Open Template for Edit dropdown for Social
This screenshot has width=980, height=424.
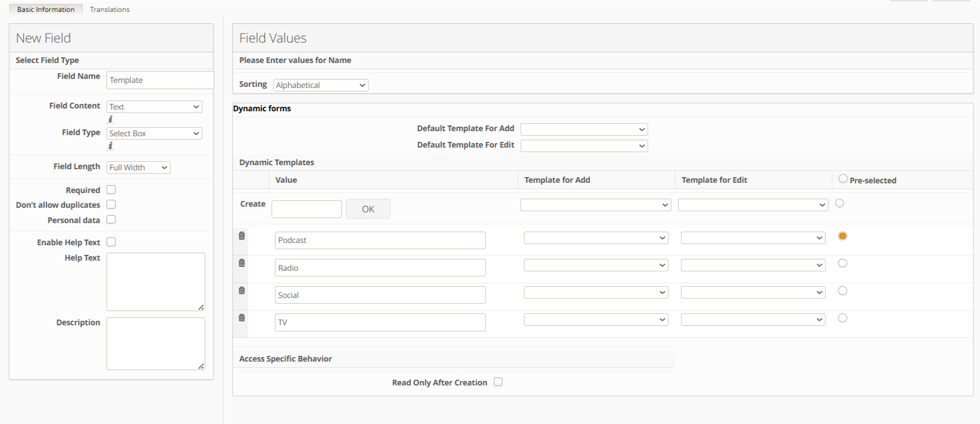(x=753, y=292)
